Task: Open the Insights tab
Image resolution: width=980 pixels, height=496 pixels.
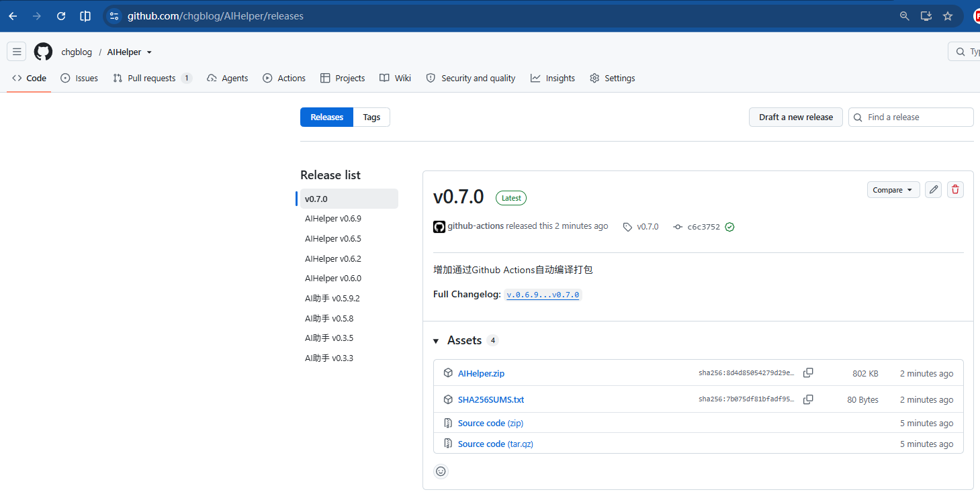Action: (x=553, y=79)
